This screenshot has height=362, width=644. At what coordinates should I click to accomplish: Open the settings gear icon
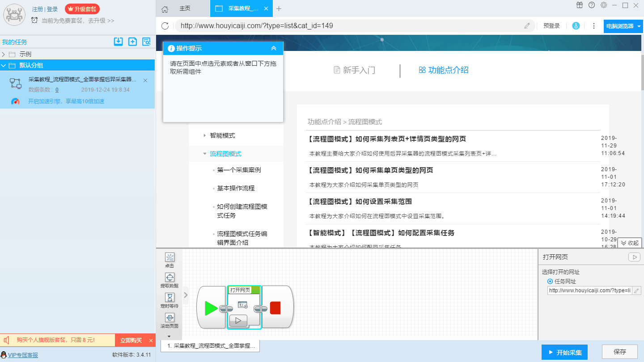pyautogui.click(x=604, y=5)
